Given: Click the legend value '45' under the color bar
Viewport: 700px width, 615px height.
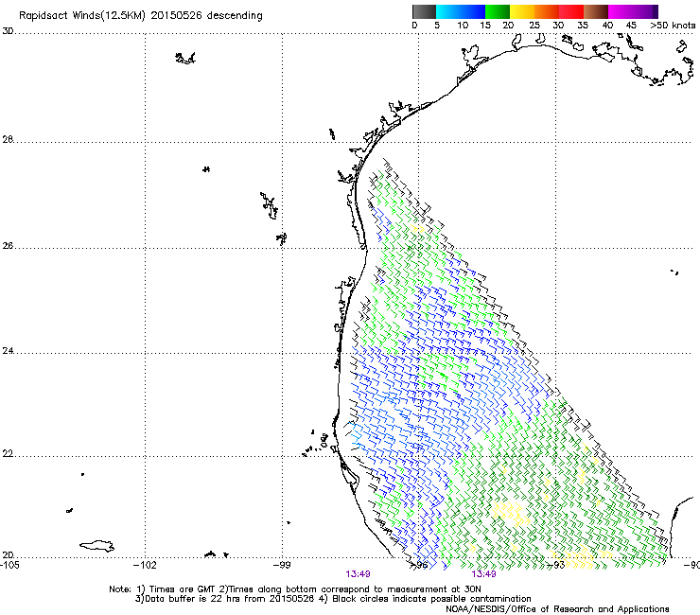Looking at the screenshot, I should [631, 26].
